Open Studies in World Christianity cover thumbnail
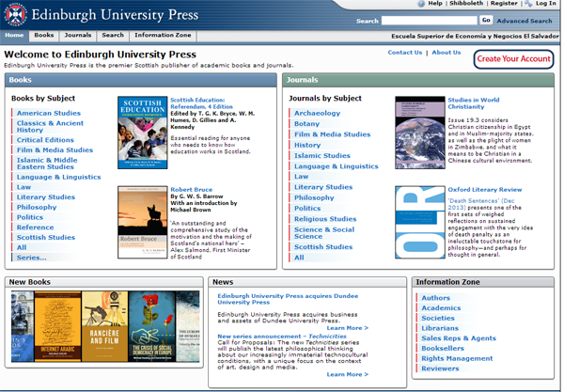This screenshot has width=564, height=392. click(x=420, y=133)
